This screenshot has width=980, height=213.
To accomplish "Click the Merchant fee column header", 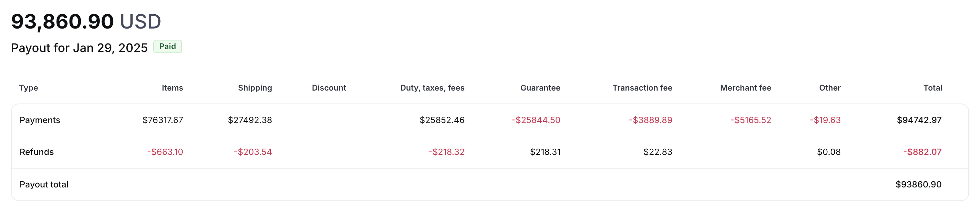I will 745,88.
